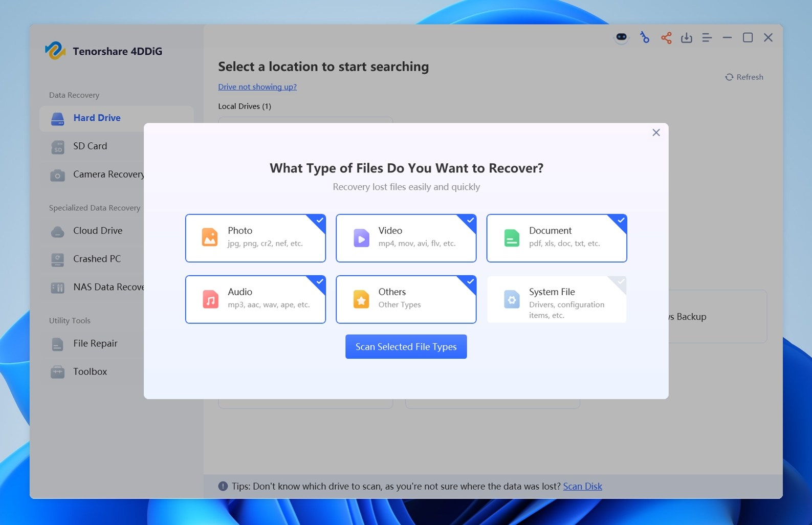Open the Drive not showing up link
The width and height of the screenshot is (812, 525).
pos(257,87)
